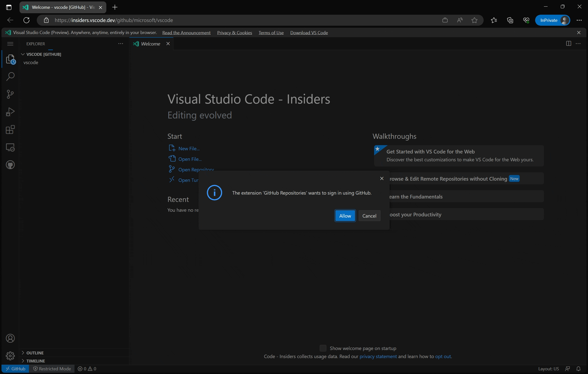
Task: Open the Extensions panel
Action: tap(11, 129)
